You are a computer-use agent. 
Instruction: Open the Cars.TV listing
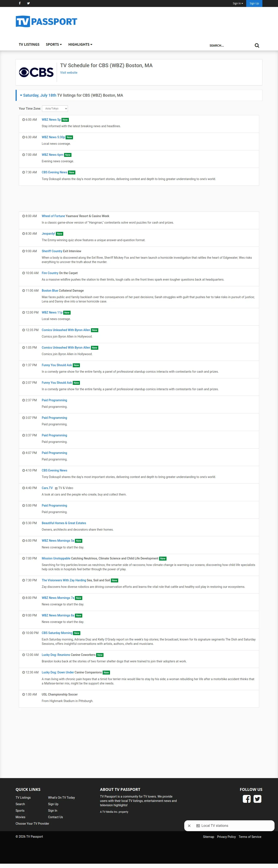click(47, 488)
